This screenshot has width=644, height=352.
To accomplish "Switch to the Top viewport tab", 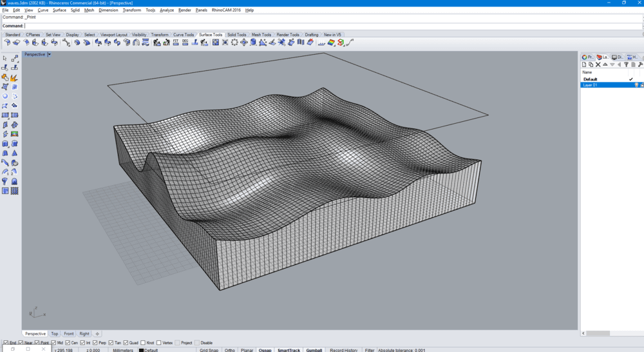I will [x=55, y=334].
